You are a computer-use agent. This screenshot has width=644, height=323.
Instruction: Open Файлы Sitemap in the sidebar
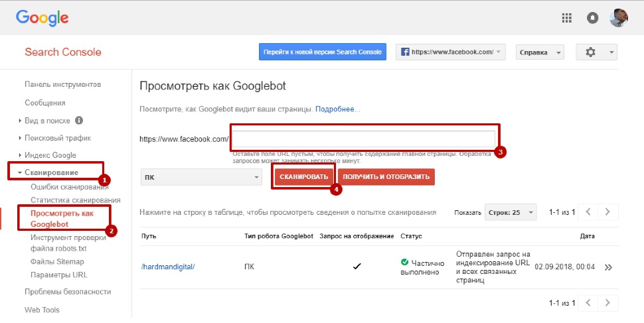[57, 261]
